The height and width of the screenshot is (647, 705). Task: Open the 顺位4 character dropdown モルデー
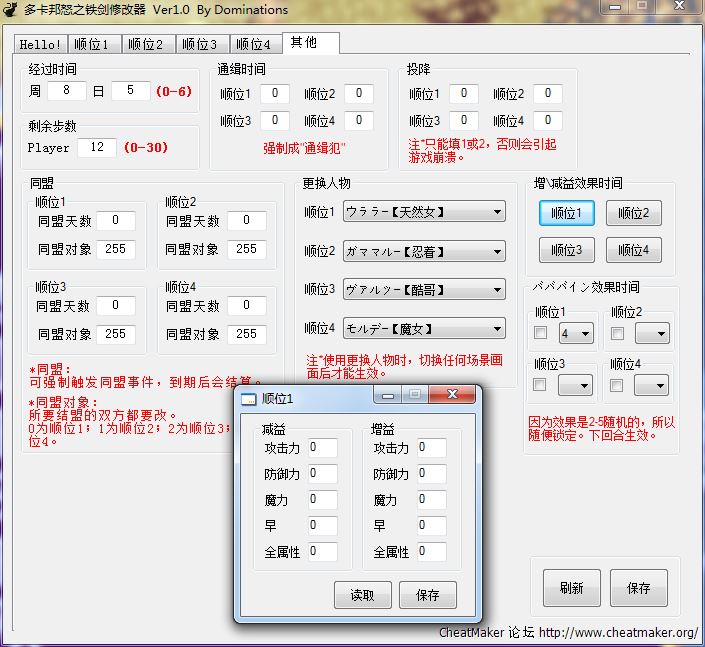(x=423, y=328)
